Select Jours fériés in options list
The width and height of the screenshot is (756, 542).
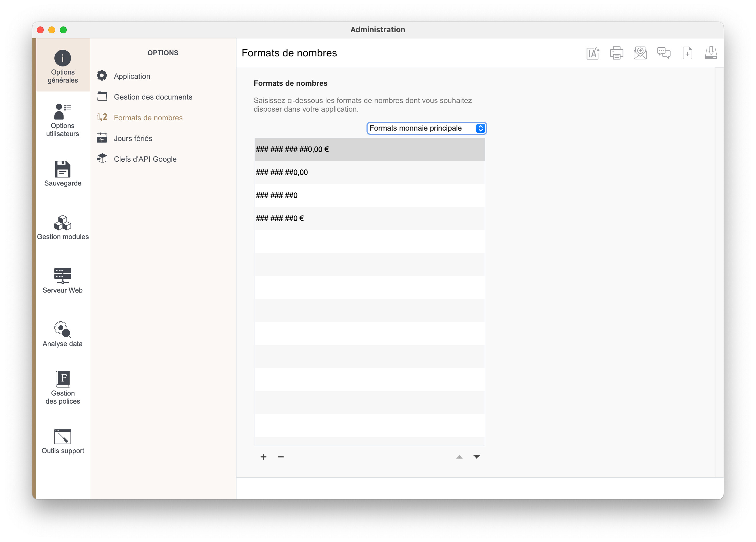[x=133, y=138]
